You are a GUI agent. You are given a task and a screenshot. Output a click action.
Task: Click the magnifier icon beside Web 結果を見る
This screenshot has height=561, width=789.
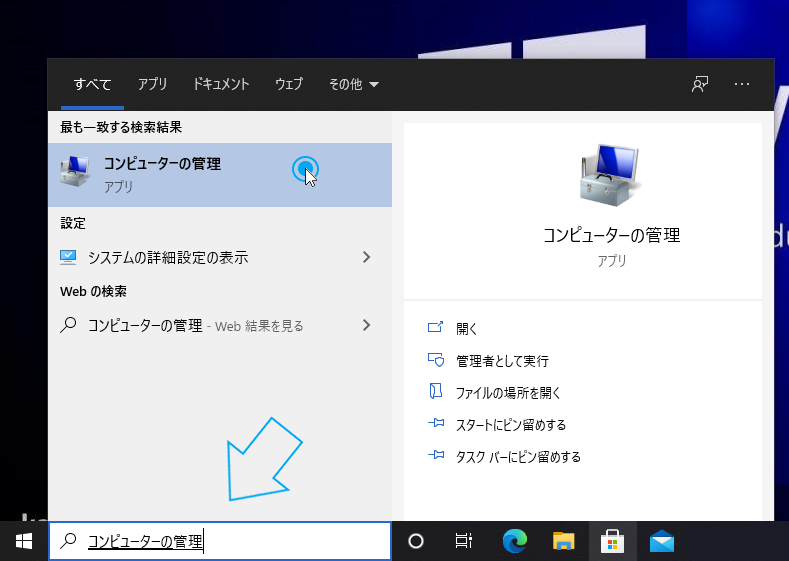click(x=68, y=325)
